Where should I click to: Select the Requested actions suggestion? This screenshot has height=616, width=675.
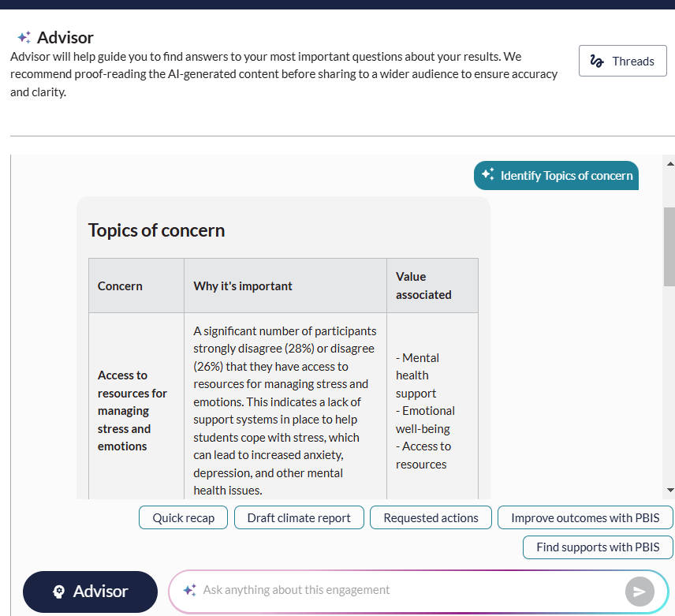pos(431,518)
